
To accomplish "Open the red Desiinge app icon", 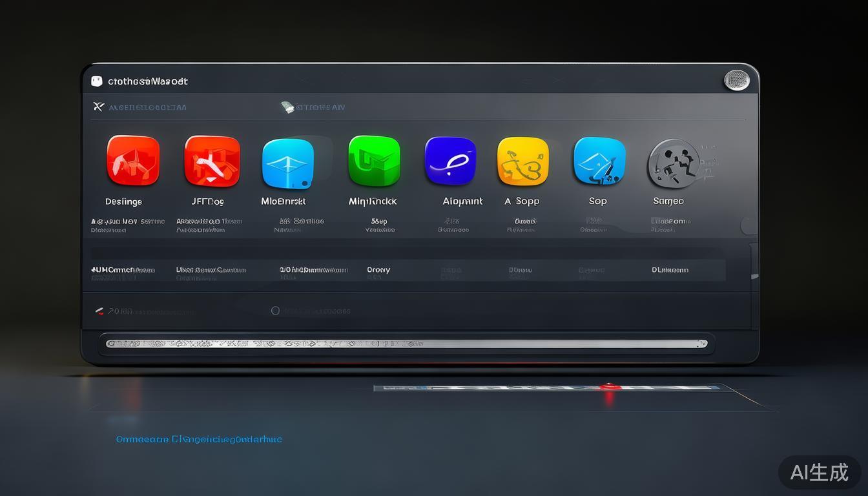I will [132, 161].
